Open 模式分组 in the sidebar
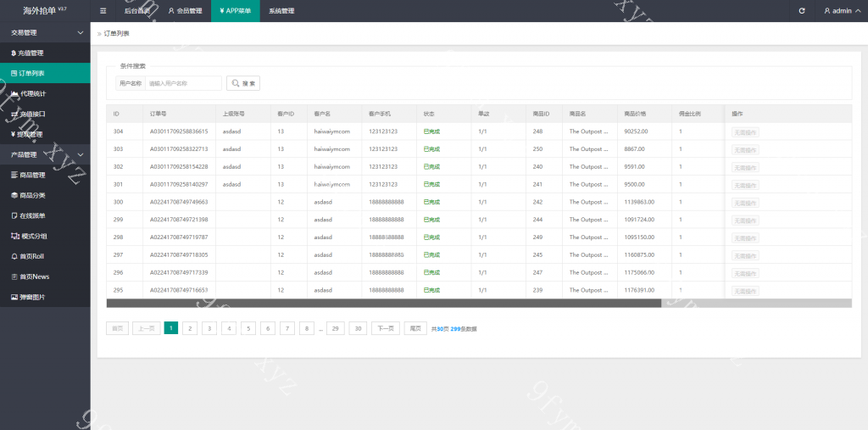 tap(45, 236)
